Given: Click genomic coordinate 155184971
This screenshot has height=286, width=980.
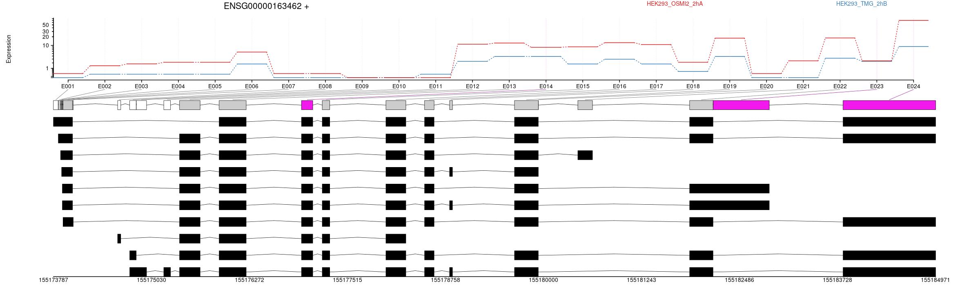Looking at the screenshot, I should 935,280.
